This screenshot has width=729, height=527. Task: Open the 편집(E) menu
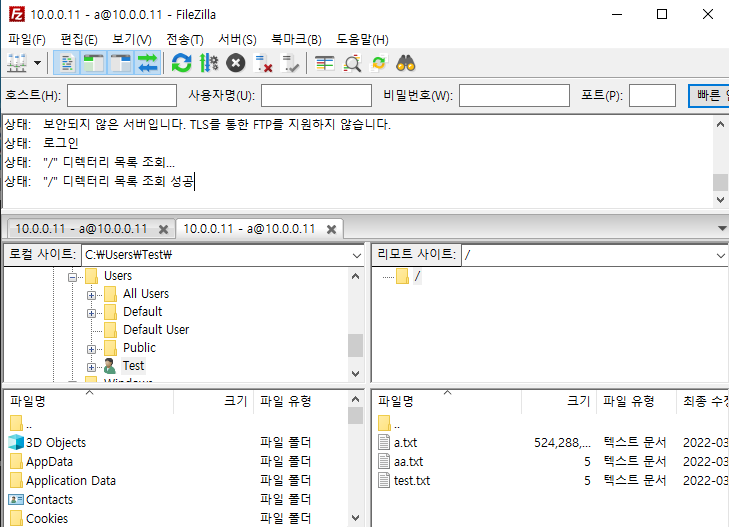click(79, 40)
